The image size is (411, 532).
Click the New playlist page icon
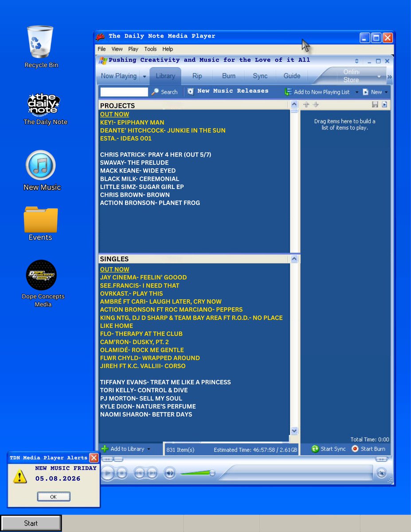[366, 92]
